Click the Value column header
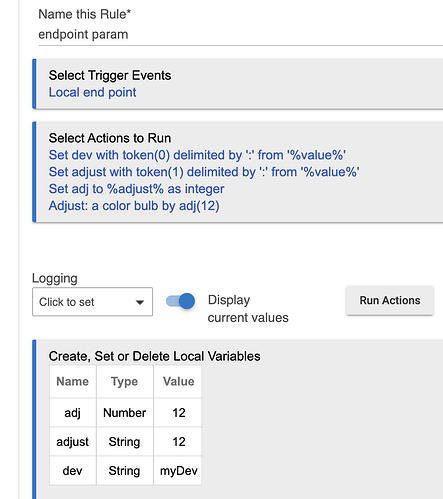 pos(179,381)
